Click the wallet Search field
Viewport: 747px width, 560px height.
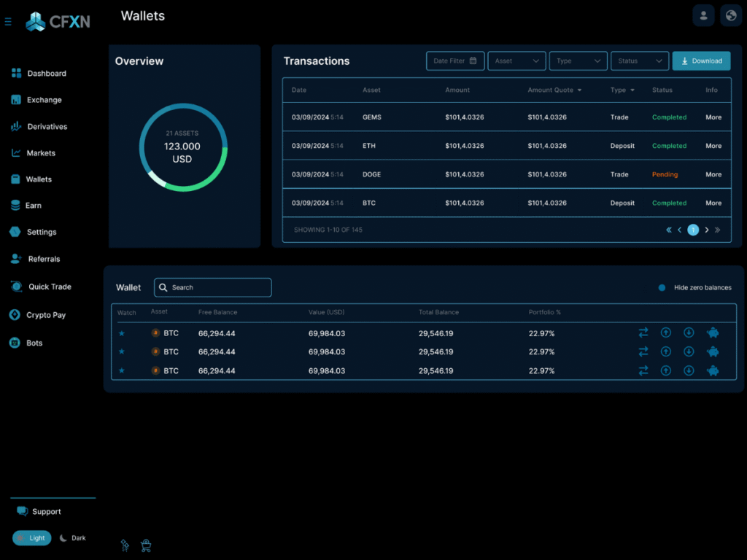pyautogui.click(x=213, y=287)
